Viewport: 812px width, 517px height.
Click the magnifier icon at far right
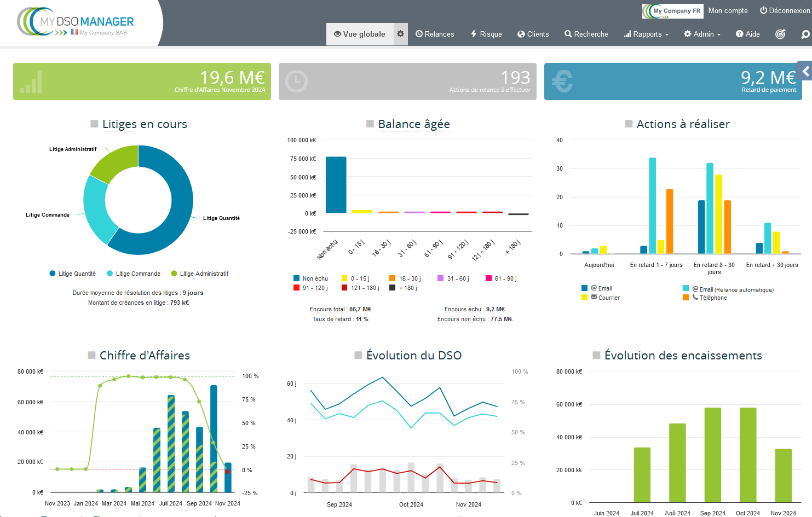805,34
